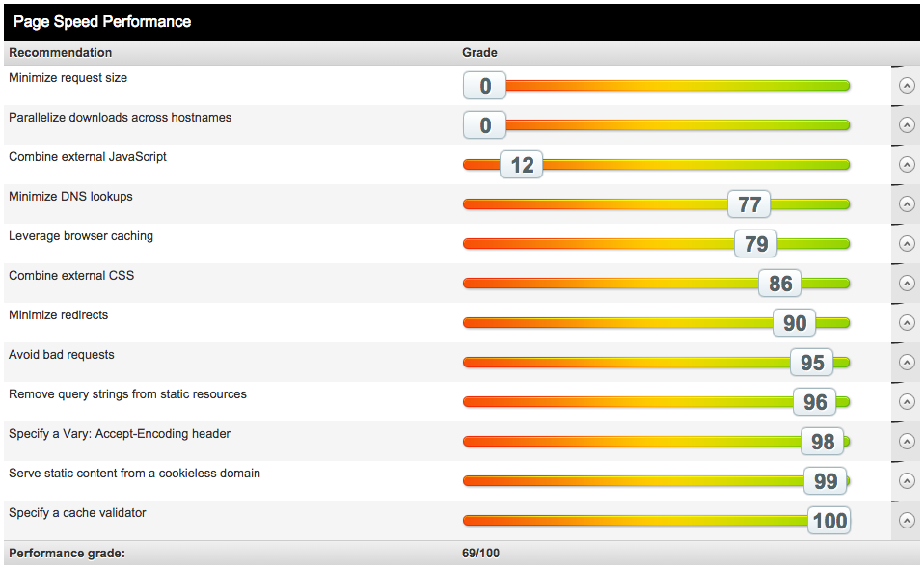The height and width of the screenshot is (569, 924).
Task: Click the Vary: Accept-Encoding row arrow icon
Action: 906,442
